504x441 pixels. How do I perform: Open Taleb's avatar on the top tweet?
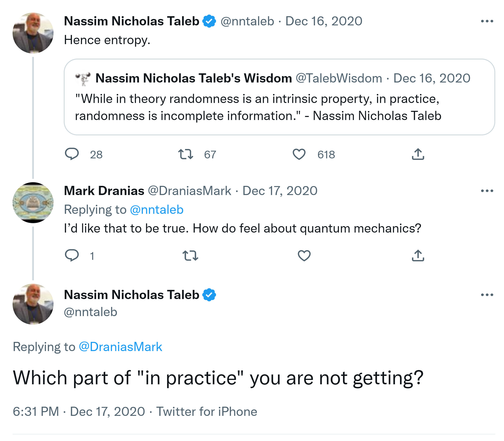coord(33,33)
